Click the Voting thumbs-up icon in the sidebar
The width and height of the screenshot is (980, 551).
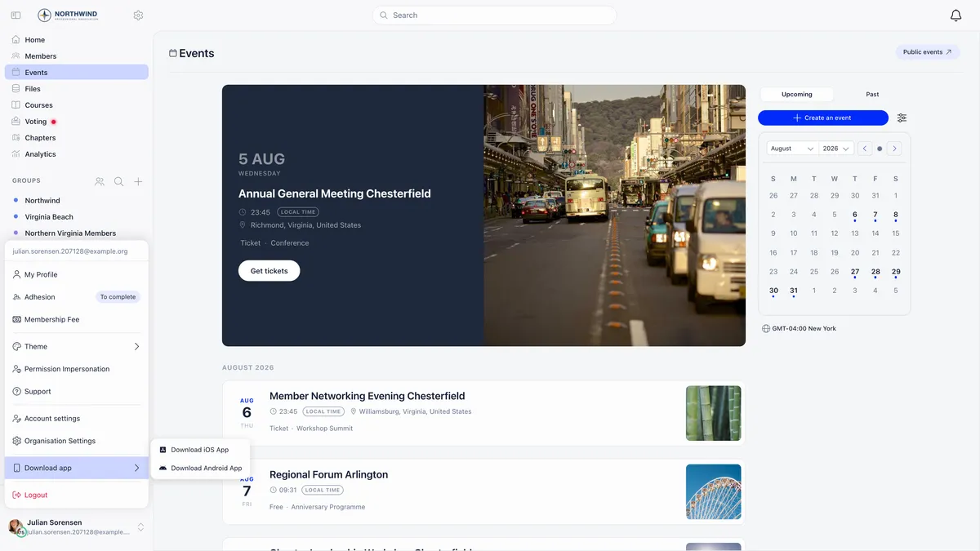click(x=16, y=121)
